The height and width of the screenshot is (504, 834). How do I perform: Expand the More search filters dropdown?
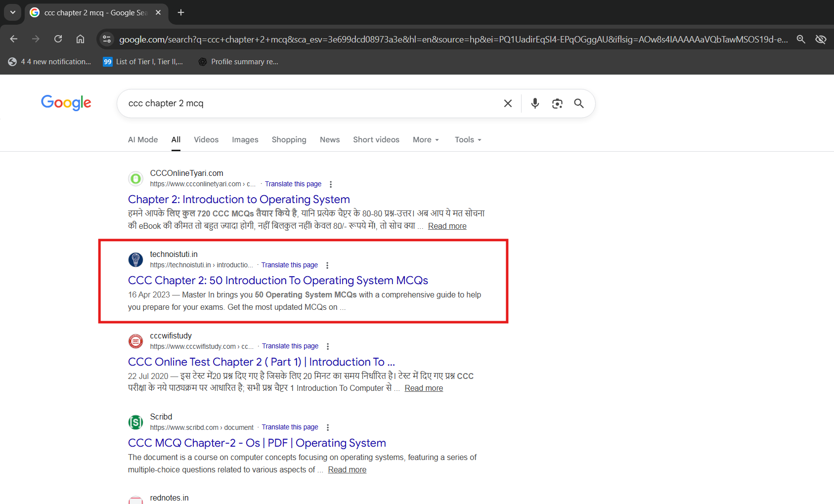coord(426,140)
